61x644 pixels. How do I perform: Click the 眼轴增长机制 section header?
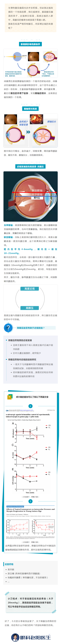30,109
